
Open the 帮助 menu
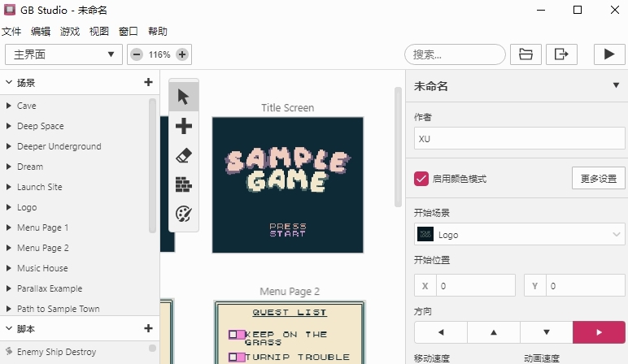157,31
